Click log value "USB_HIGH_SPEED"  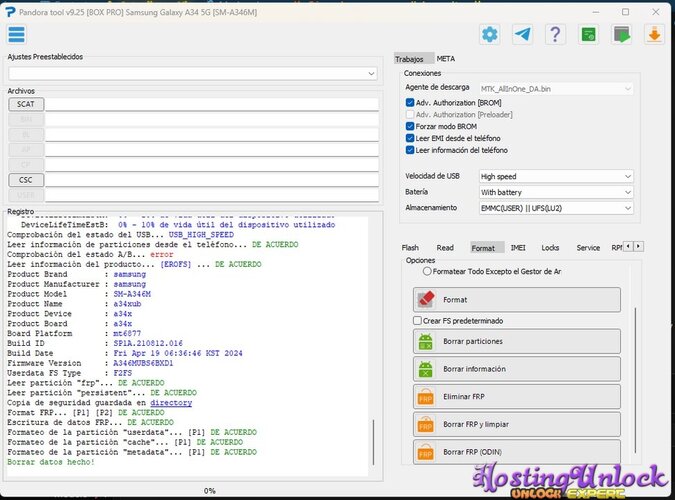pos(201,235)
